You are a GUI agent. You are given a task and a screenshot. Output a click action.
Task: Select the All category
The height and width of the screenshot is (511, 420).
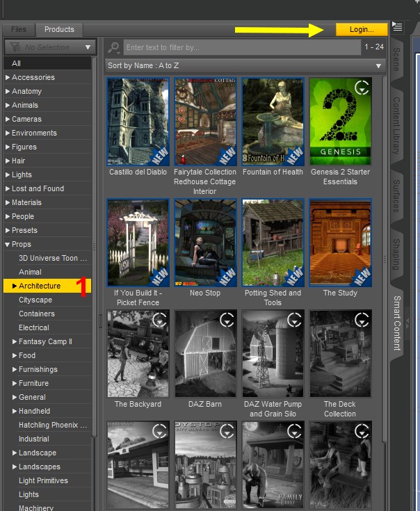click(47, 63)
